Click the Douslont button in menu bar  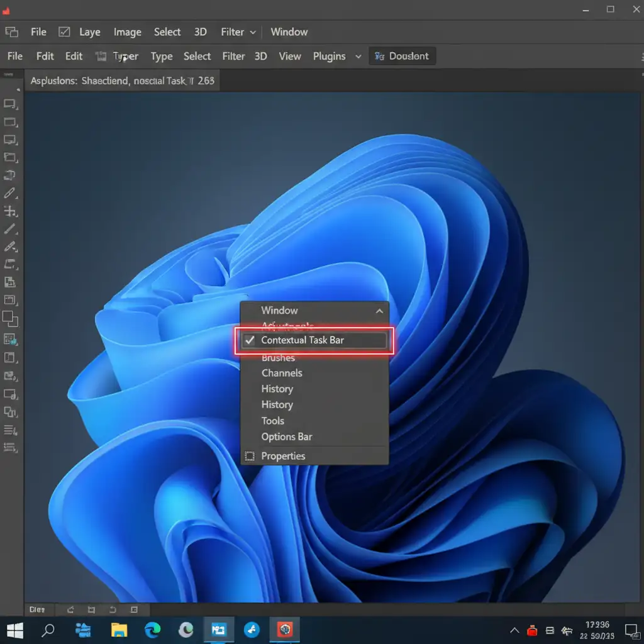402,57
